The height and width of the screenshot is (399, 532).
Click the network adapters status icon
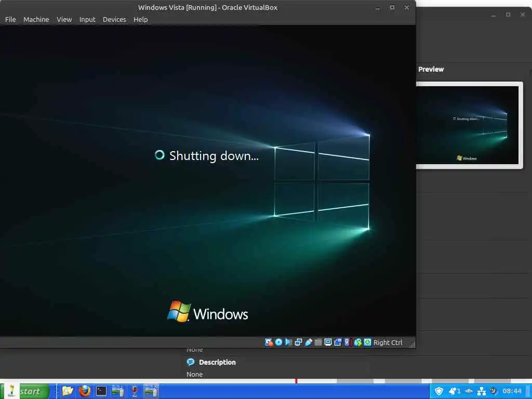(x=298, y=342)
